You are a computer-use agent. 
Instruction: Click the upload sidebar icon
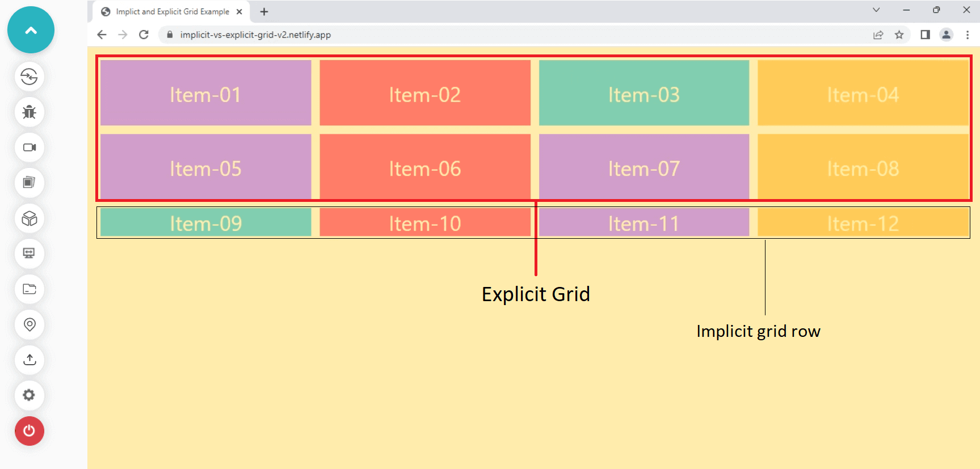(x=30, y=360)
